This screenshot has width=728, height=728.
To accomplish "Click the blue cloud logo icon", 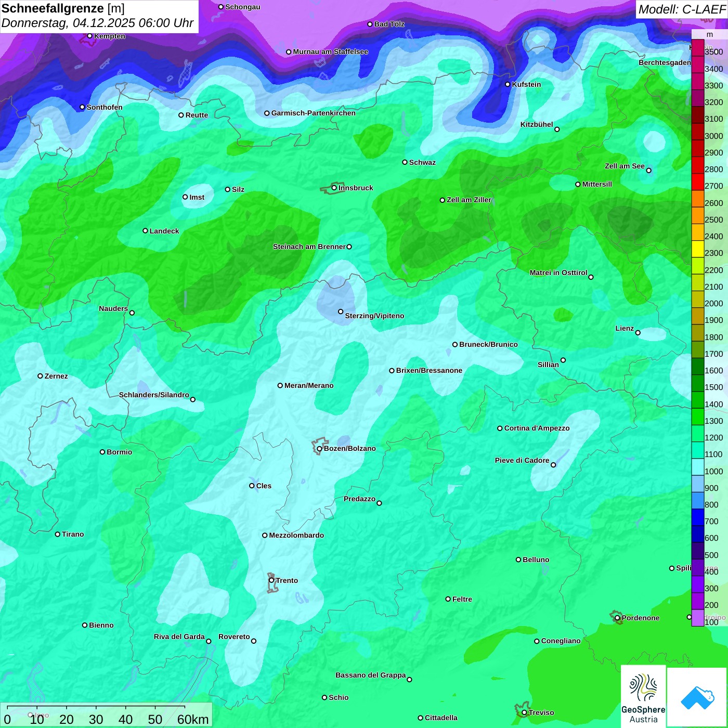I will 697,697.
